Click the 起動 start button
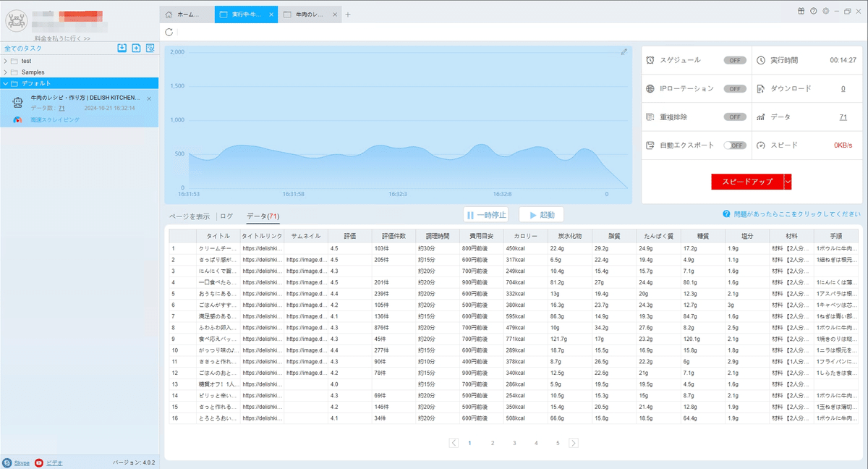Screen dimensions: 868x469 coord(541,215)
